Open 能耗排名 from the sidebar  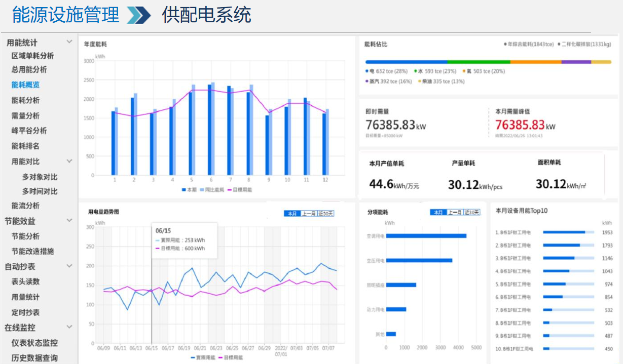[26, 146]
